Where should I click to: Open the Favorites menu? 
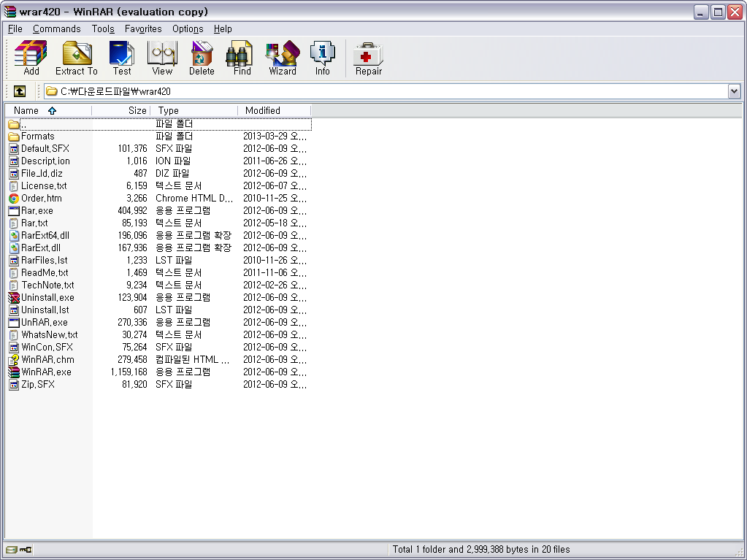click(x=143, y=29)
